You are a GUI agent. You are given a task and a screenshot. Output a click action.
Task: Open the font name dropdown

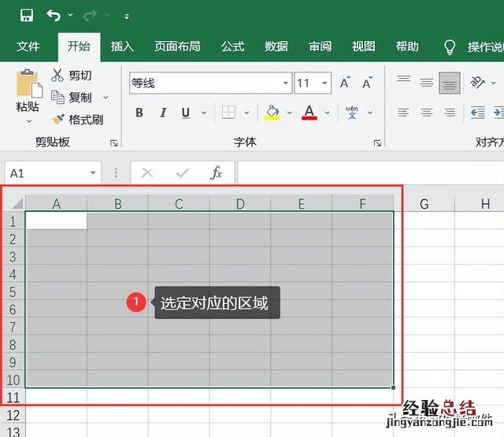click(286, 83)
